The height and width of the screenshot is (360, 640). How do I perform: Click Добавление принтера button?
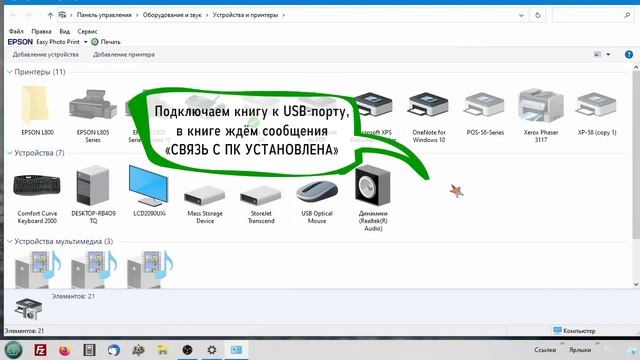click(124, 55)
